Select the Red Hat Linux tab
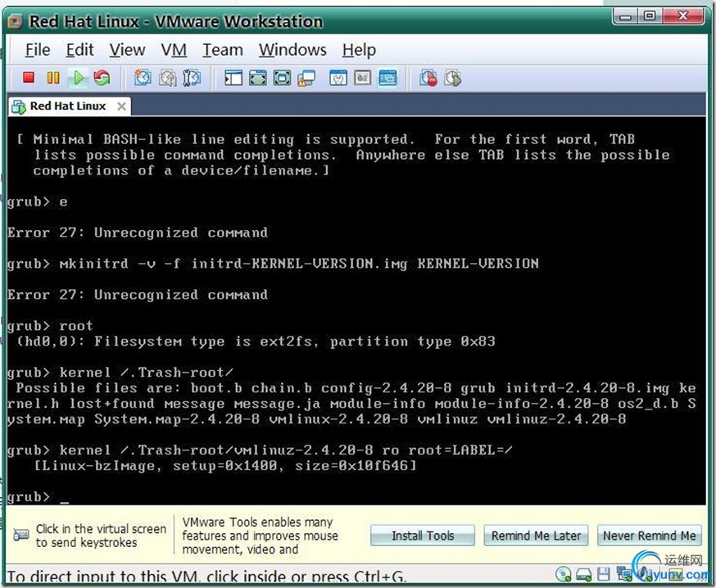Image resolution: width=716 pixels, height=588 pixels. pyautogui.click(x=68, y=106)
